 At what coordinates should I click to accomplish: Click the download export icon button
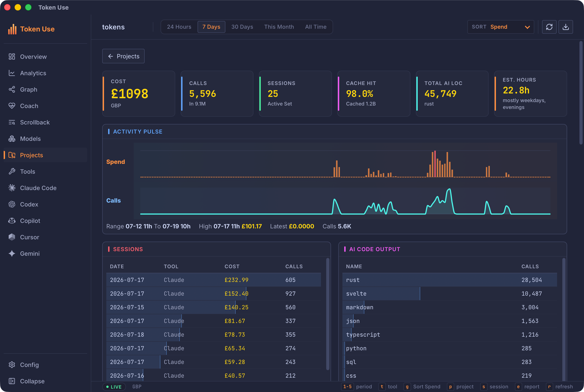(x=566, y=27)
